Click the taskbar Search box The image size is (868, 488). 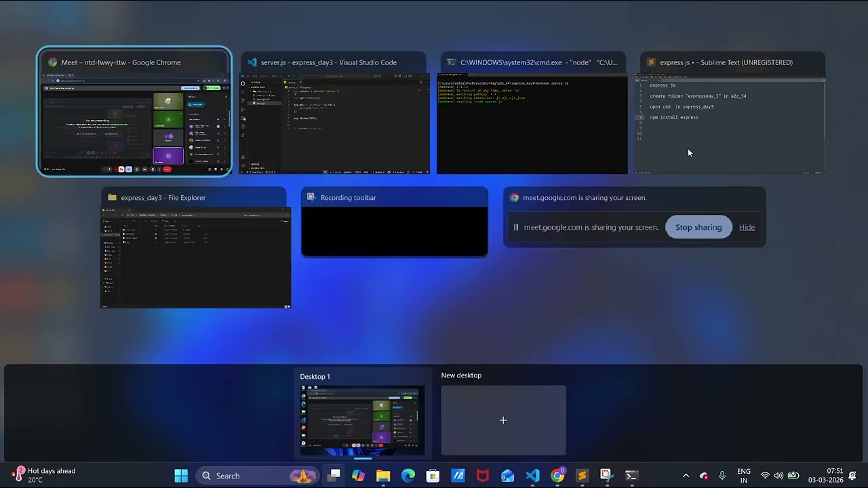coord(258,476)
